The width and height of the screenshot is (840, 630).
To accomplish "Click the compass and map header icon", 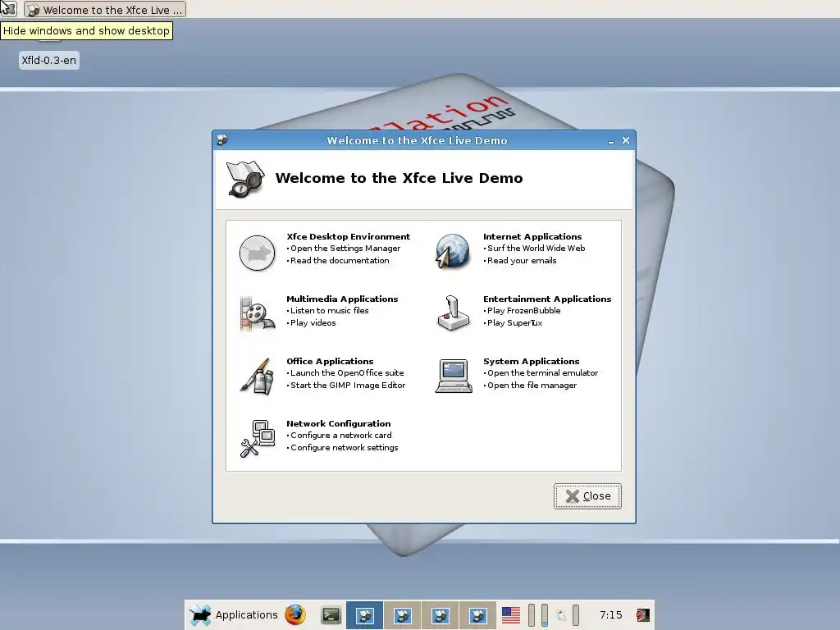I will pyautogui.click(x=245, y=179).
